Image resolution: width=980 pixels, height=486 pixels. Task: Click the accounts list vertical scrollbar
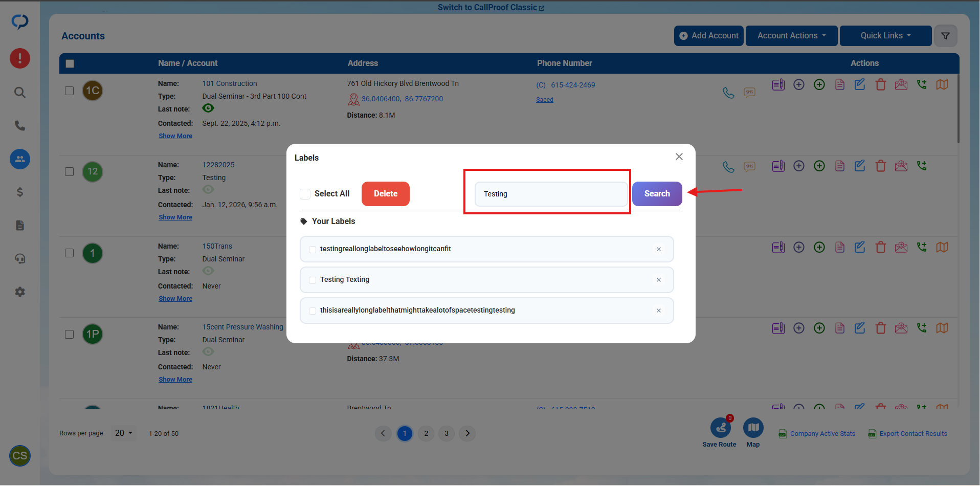click(958, 108)
